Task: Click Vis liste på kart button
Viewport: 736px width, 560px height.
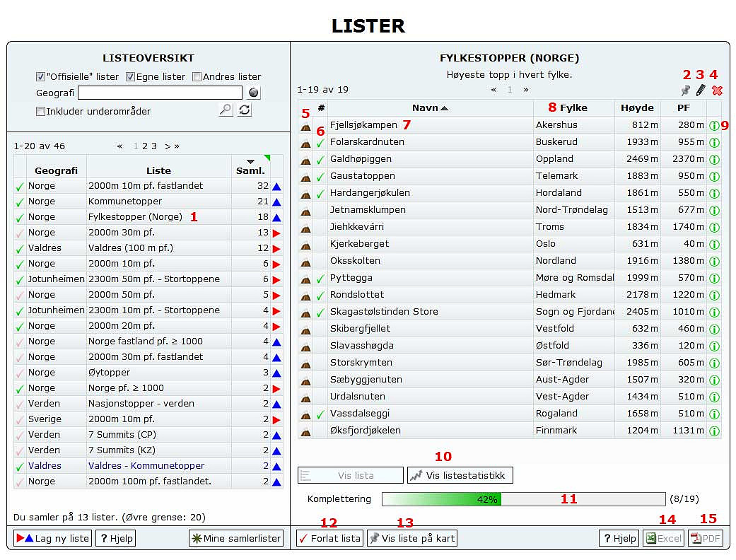Action: coord(412,538)
